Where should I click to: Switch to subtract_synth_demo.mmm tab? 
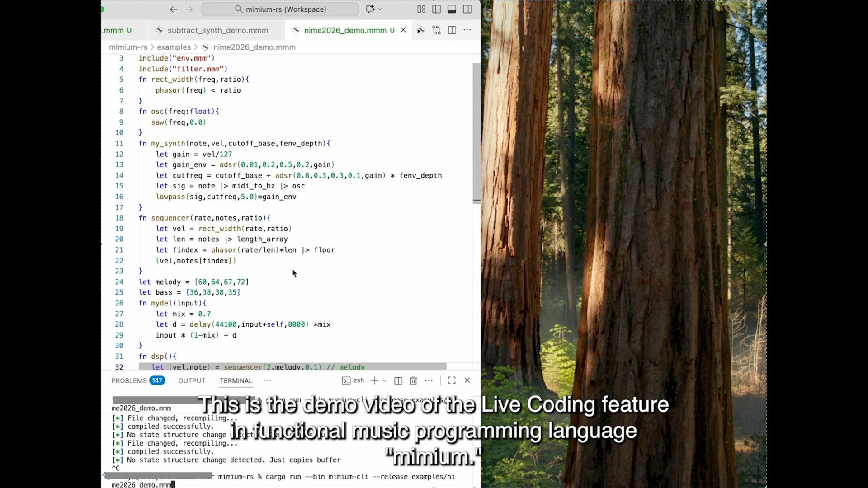pos(217,30)
